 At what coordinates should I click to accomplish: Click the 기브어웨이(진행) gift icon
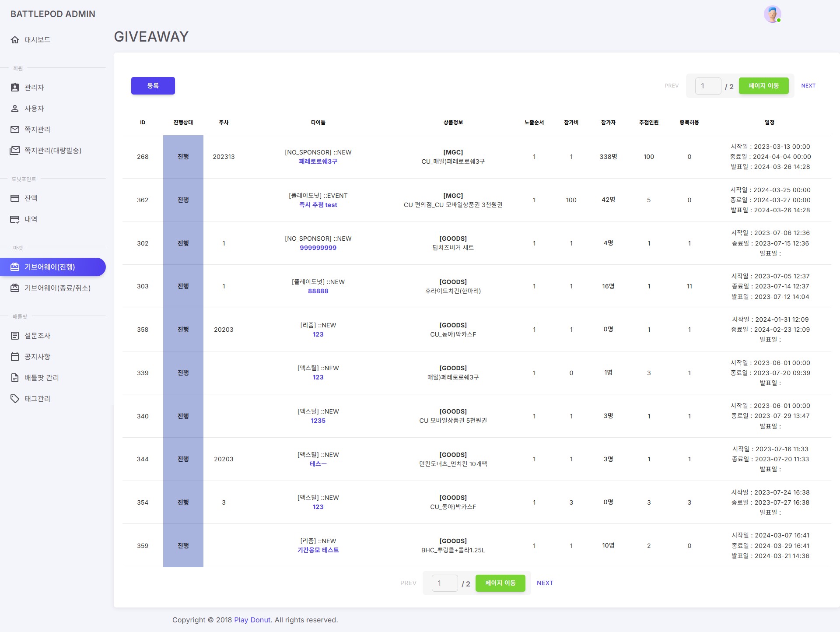tap(15, 267)
